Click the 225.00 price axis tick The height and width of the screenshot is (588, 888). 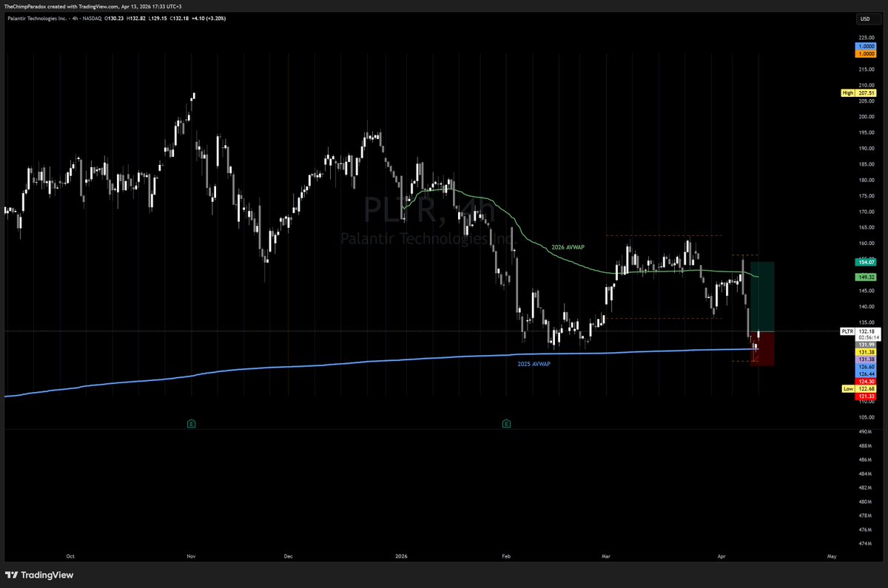coord(865,37)
